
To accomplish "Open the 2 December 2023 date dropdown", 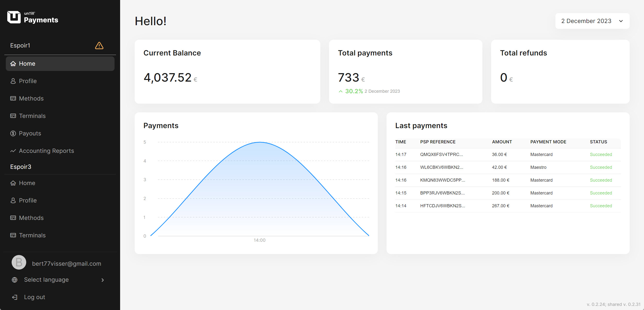I will click(x=592, y=21).
